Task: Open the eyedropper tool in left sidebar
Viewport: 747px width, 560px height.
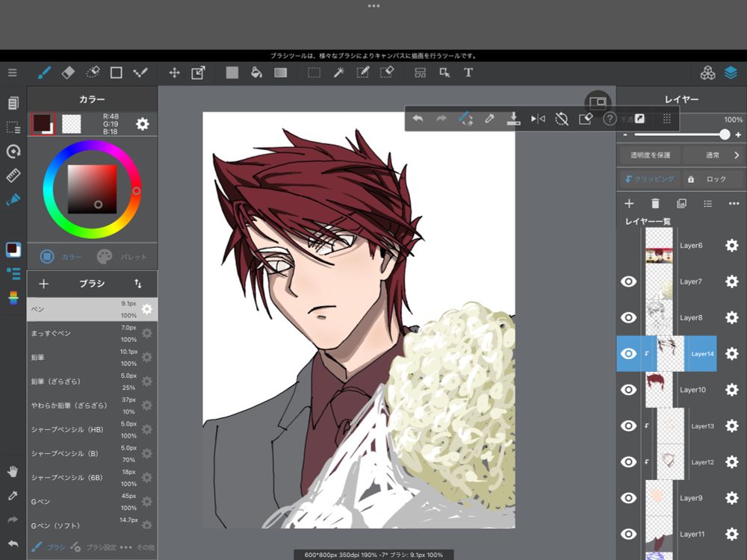Action: (13, 496)
